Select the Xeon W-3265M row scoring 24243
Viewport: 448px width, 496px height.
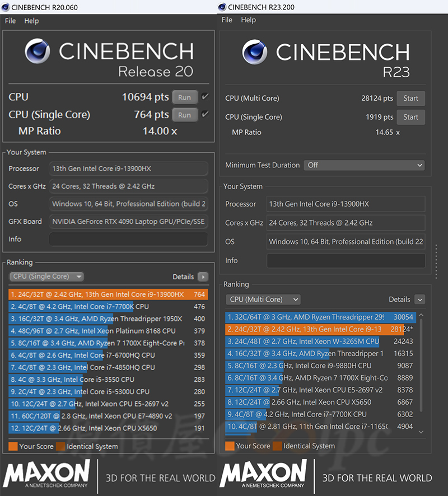pos(320,341)
